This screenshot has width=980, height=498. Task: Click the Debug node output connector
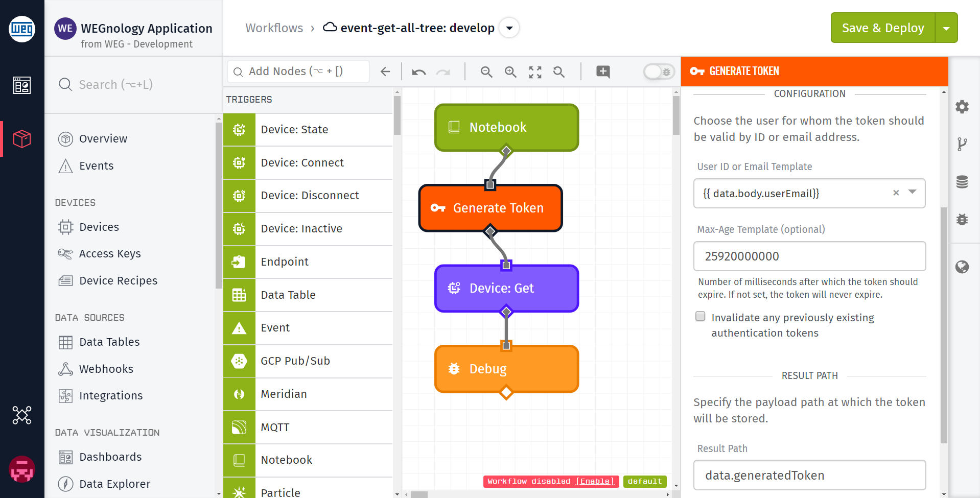coord(506,392)
